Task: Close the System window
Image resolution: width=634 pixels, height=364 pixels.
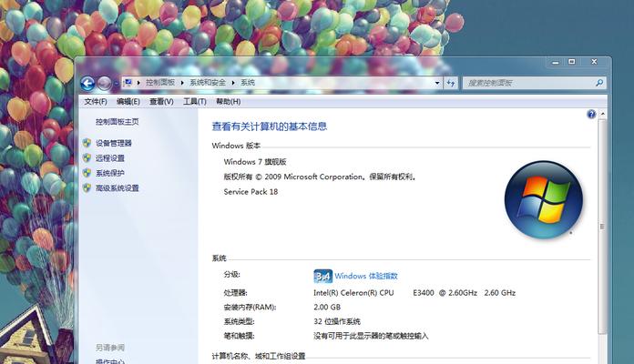Action: click(594, 62)
